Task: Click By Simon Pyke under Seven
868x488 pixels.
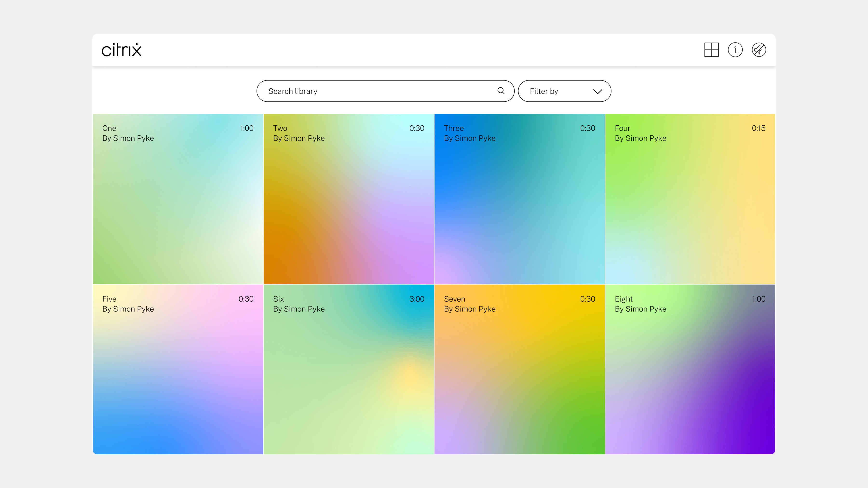Action: pyautogui.click(x=469, y=309)
